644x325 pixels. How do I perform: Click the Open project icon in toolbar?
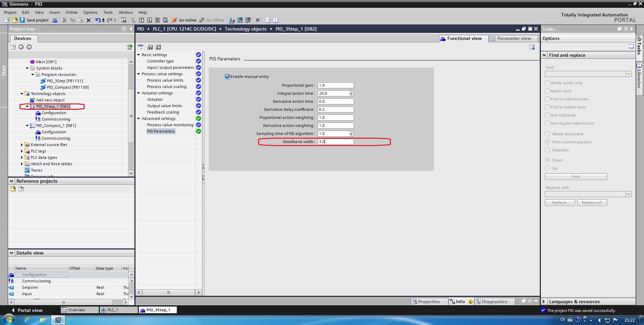coord(15,20)
